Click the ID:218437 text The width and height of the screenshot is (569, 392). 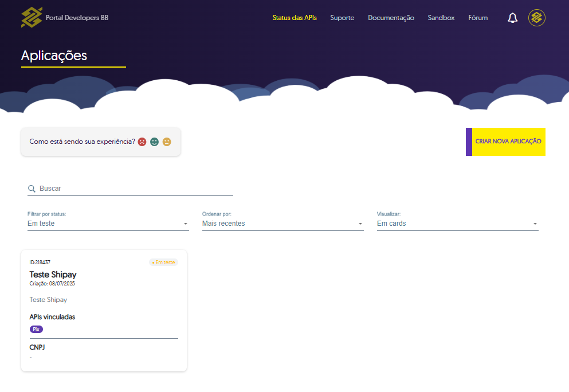[x=40, y=262]
